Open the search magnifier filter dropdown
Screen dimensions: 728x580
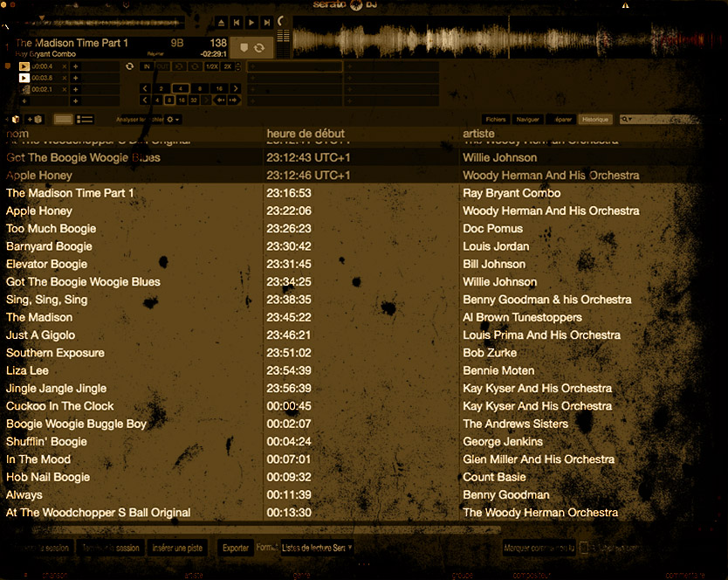click(x=627, y=120)
